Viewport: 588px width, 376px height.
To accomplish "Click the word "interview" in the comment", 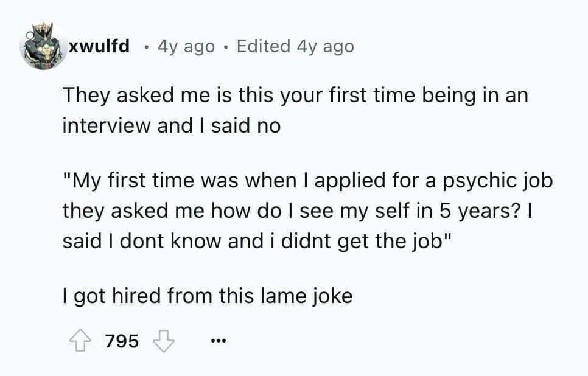I will pos(107,125).
